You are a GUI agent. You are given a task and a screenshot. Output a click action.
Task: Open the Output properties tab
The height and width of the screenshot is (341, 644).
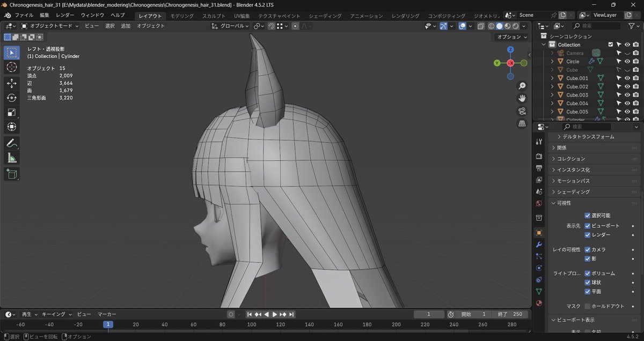pos(539,168)
